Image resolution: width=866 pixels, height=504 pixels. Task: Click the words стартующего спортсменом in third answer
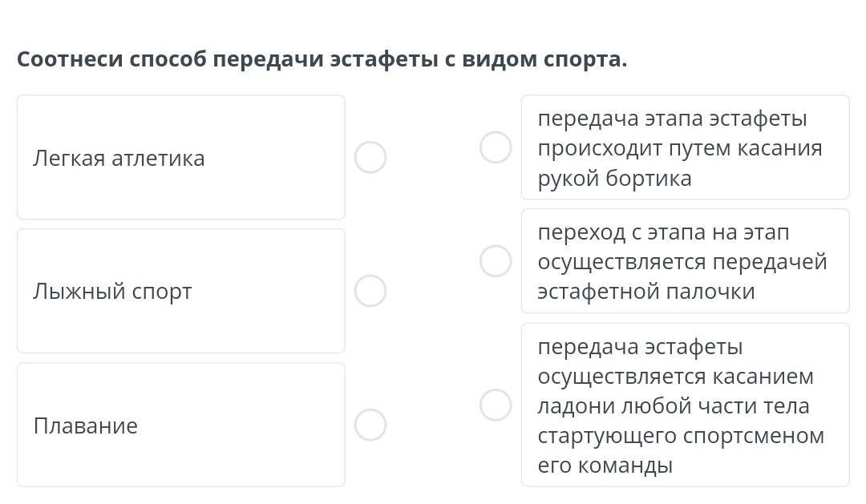[680, 436]
